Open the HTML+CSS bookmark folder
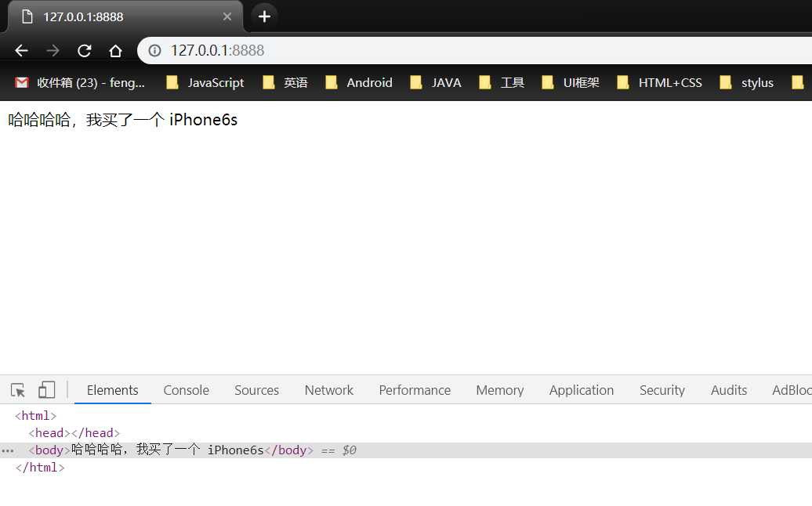This screenshot has height=506, width=812. [659, 83]
